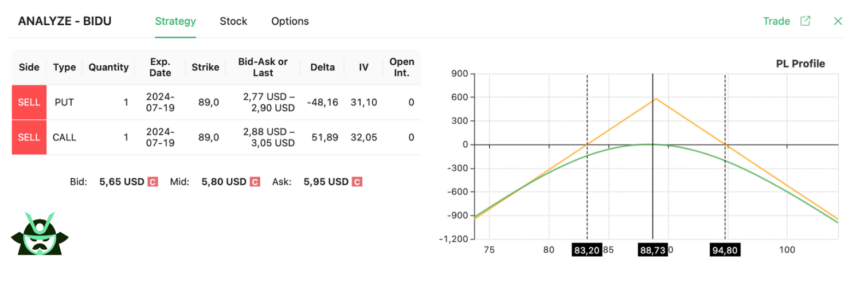Toggle the SELL side on the PUT row
This screenshot has height=282, width=868.
(x=29, y=103)
